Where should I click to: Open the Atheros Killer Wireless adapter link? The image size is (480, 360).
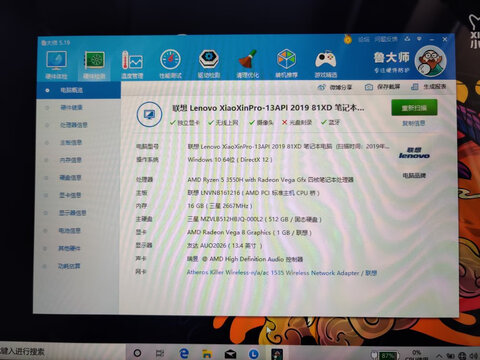pyautogui.click(x=281, y=273)
